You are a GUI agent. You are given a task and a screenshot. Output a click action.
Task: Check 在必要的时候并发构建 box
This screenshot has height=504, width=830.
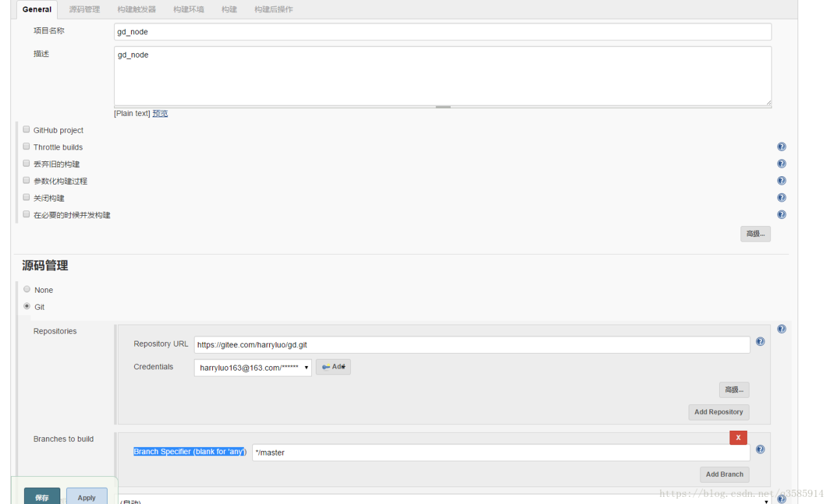coord(27,214)
